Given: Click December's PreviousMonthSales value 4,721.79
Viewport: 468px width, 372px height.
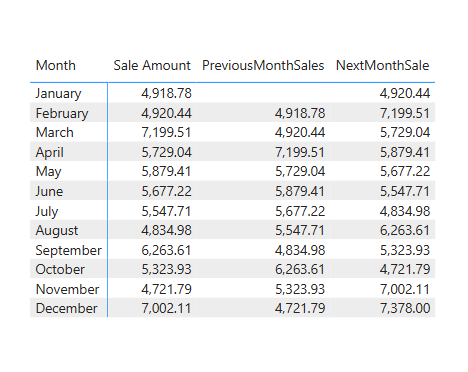Looking at the screenshot, I should point(300,308).
